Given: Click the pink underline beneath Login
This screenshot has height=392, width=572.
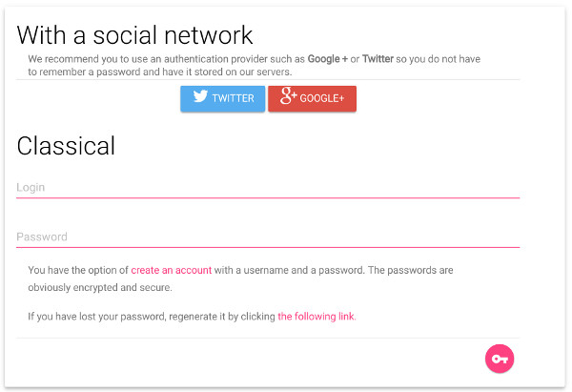Looking at the screenshot, I should point(268,198).
